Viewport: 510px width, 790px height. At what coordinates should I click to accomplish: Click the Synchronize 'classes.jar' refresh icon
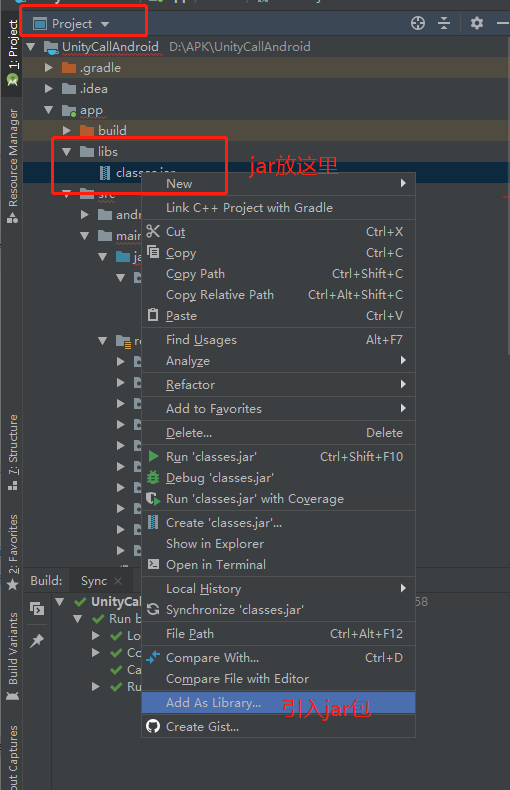coord(153,610)
